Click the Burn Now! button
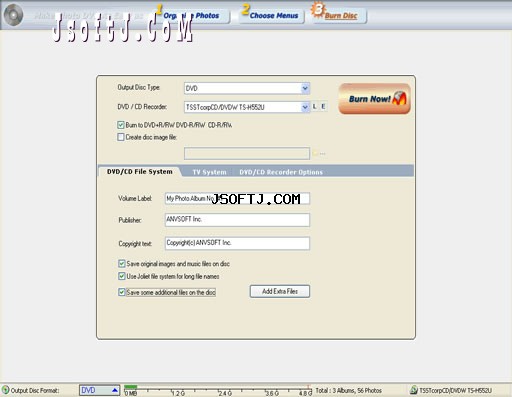The image size is (512, 397). [x=374, y=99]
